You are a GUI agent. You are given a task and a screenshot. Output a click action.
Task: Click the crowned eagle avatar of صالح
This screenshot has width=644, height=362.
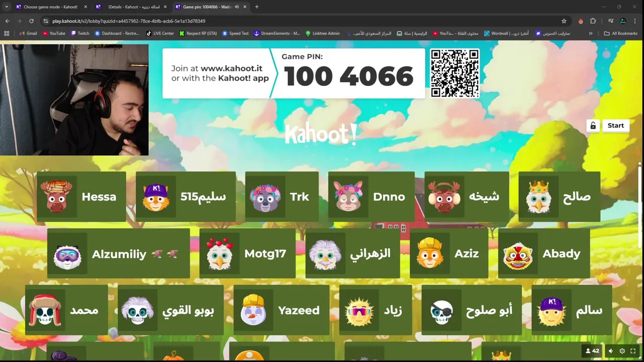[x=538, y=197]
